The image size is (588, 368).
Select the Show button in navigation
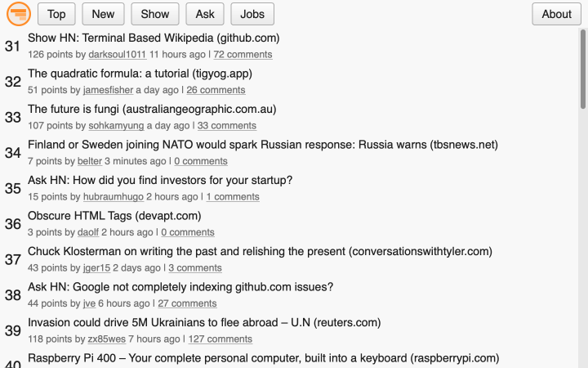point(155,14)
